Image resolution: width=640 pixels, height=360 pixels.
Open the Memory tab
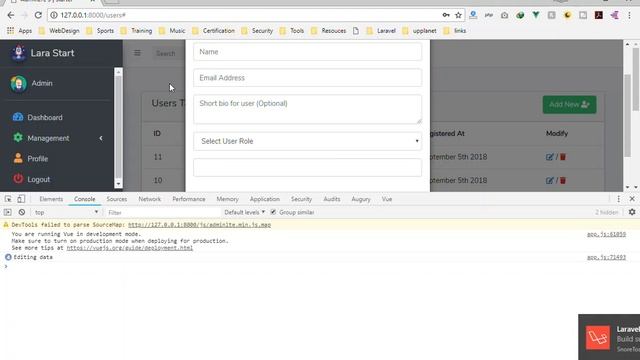coord(227,199)
